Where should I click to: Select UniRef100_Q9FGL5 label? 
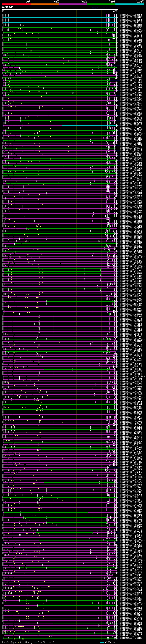pos(131,98)
